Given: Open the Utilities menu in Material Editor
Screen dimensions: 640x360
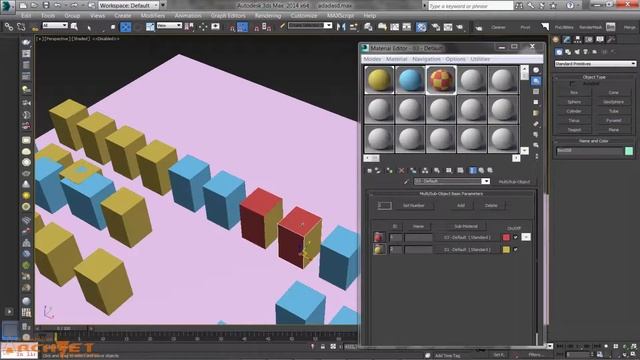Looking at the screenshot, I should pyautogui.click(x=480, y=59).
